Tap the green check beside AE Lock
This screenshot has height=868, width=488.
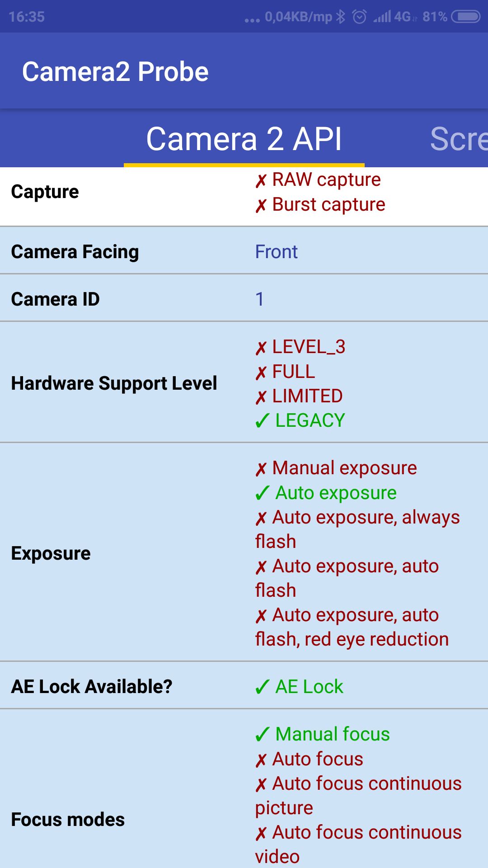point(262,687)
